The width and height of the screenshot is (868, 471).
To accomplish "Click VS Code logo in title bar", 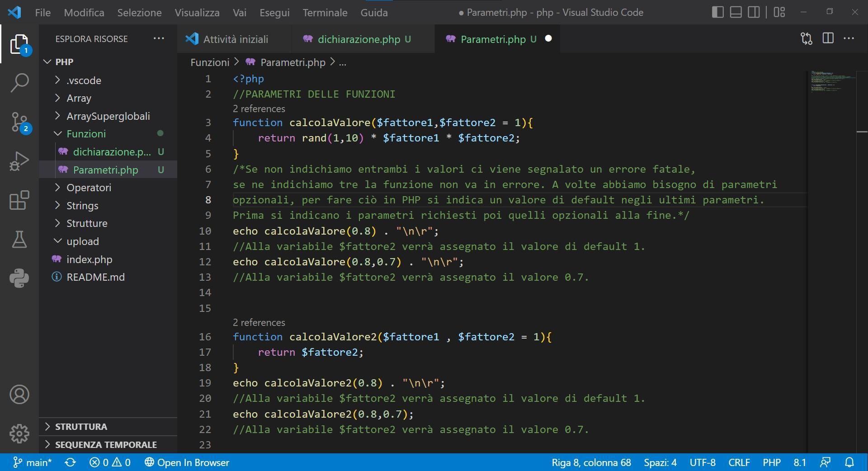I will 14,12.
